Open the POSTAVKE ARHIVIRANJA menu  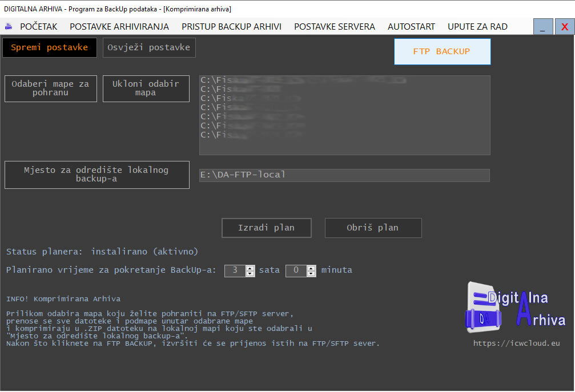[x=119, y=26]
